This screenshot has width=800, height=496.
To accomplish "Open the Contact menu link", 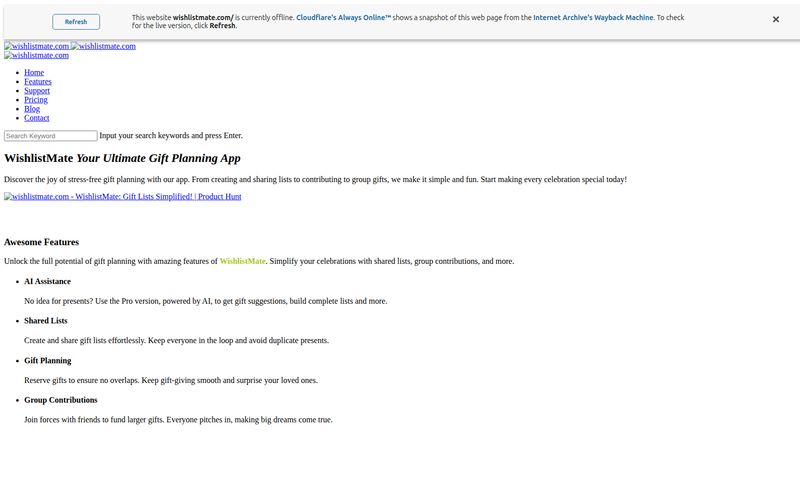I will point(37,118).
